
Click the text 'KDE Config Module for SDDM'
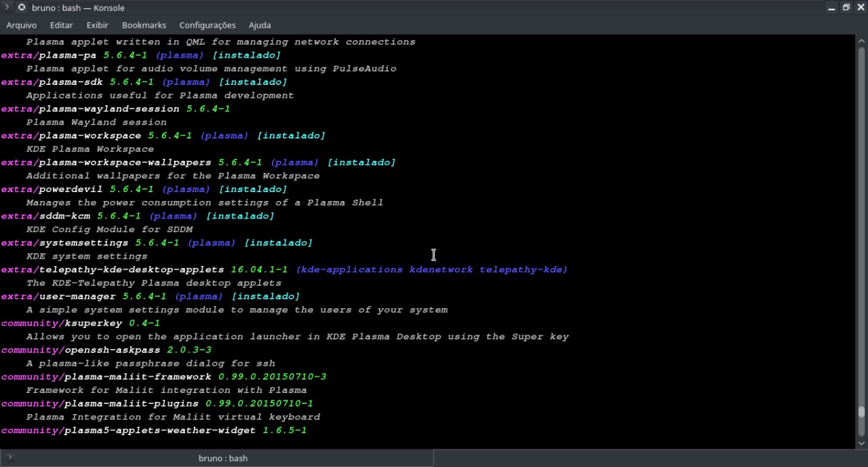point(109,229)
